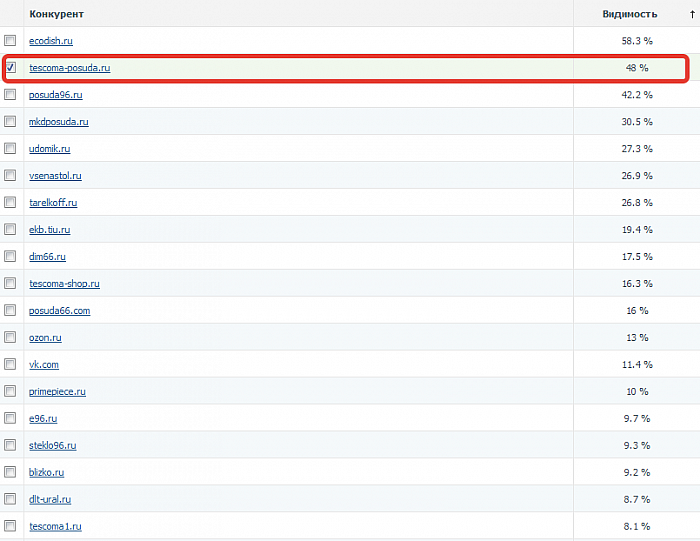This screenshot has height=541, width=700.
Task: Mark the dlt-ural.ru checkbox
Action: point(10,499)
